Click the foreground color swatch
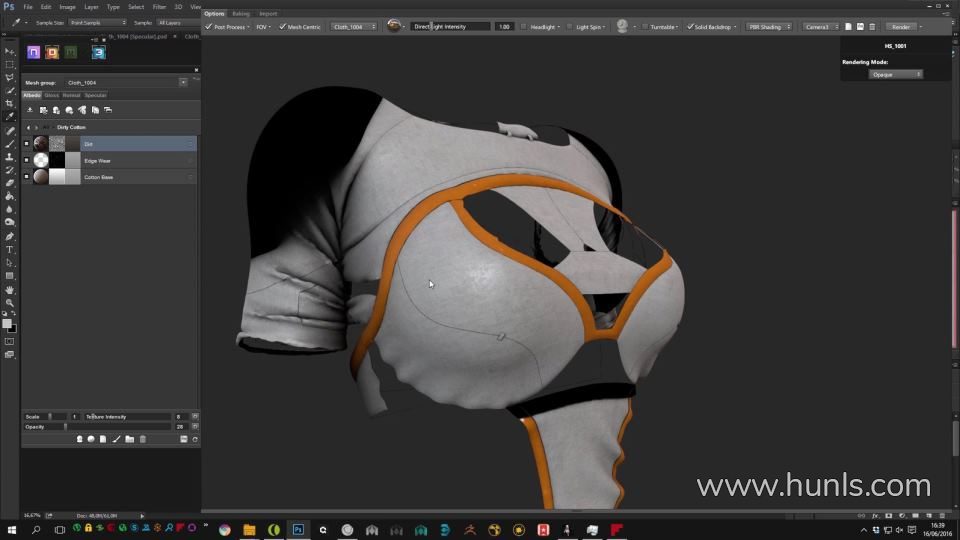The height and width of the screenshot is (540, 960). [7, 324]
